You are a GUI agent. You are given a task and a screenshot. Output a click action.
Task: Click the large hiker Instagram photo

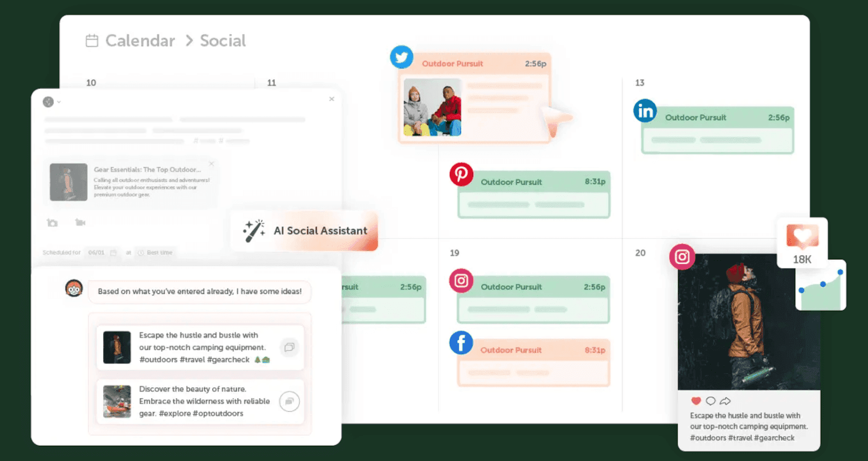pyautogui.click(x=749, y=322)
